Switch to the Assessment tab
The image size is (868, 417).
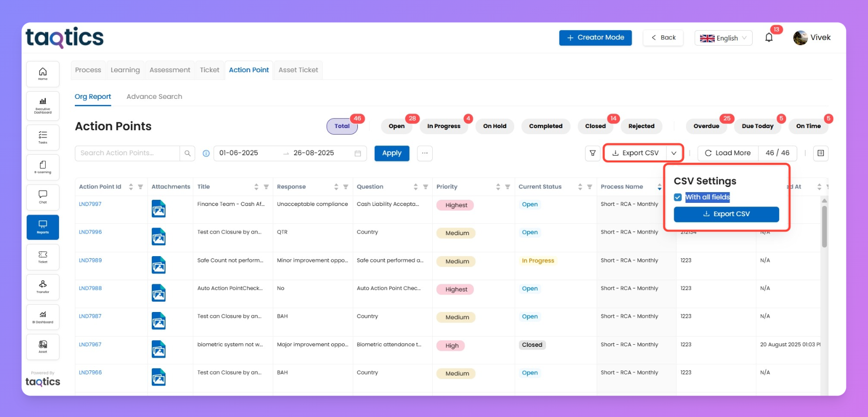[x=170, y=70]
